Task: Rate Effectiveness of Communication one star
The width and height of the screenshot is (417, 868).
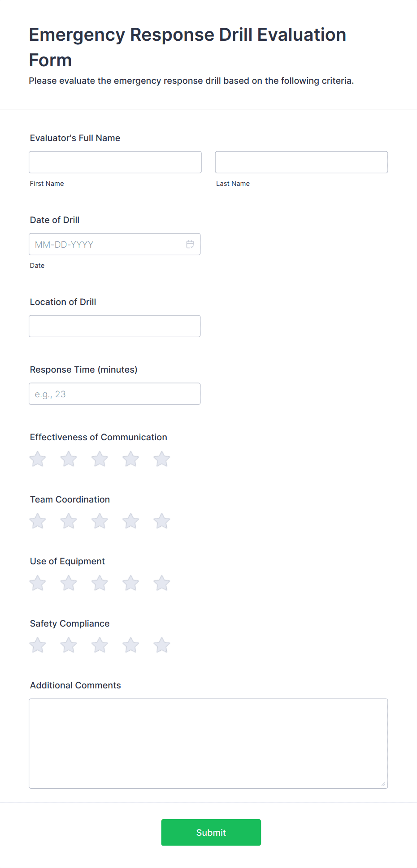Action: [38, 459]
